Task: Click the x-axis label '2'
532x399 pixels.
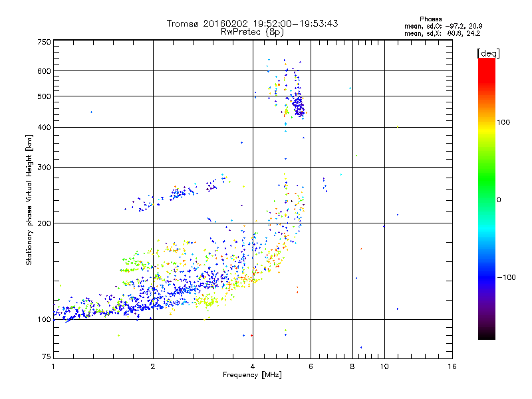Action: pyautogui.click(x=153, y=366)
